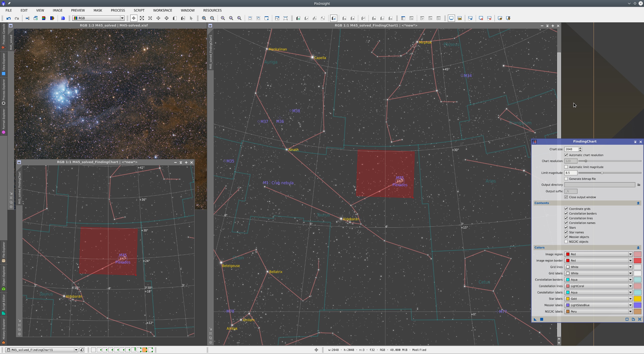The height and width of the screenshot is (354, 644).
Task: Select the Center crosshair-circle tool
Action: tap(167, 18)
